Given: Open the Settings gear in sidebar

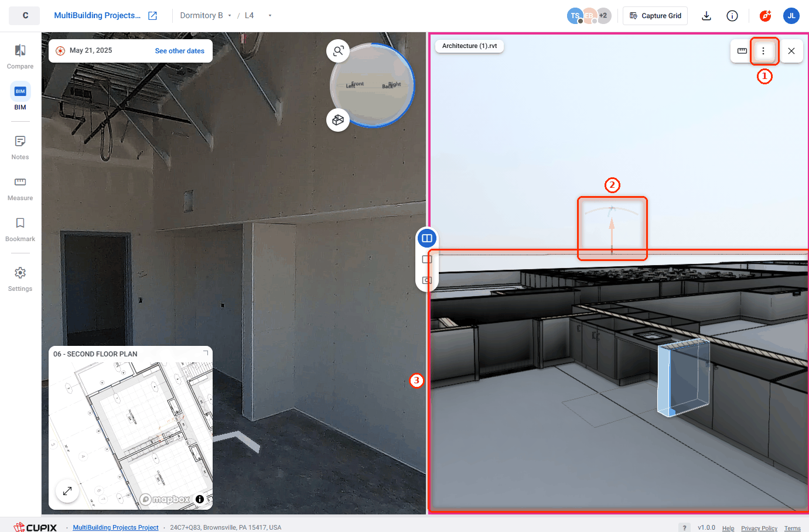Looking at the screenshot, I should point(20,279).
